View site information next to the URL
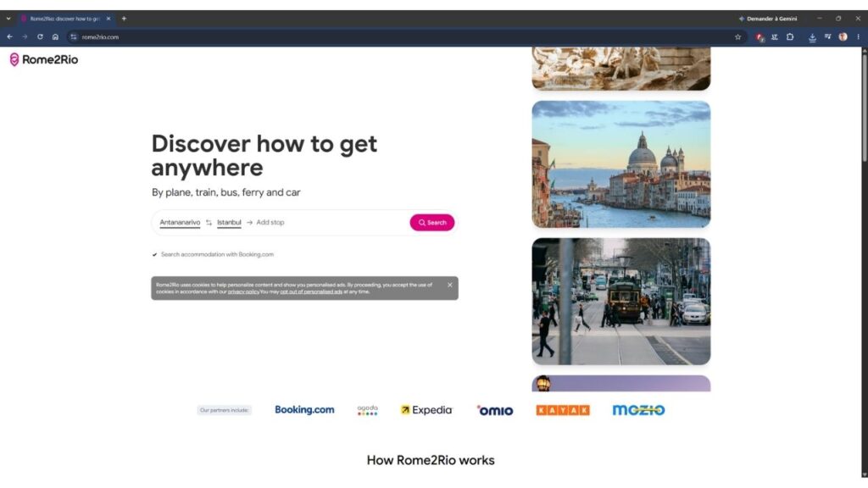The width and height of the screenshot is (868, 488). (x=74, y=37)
